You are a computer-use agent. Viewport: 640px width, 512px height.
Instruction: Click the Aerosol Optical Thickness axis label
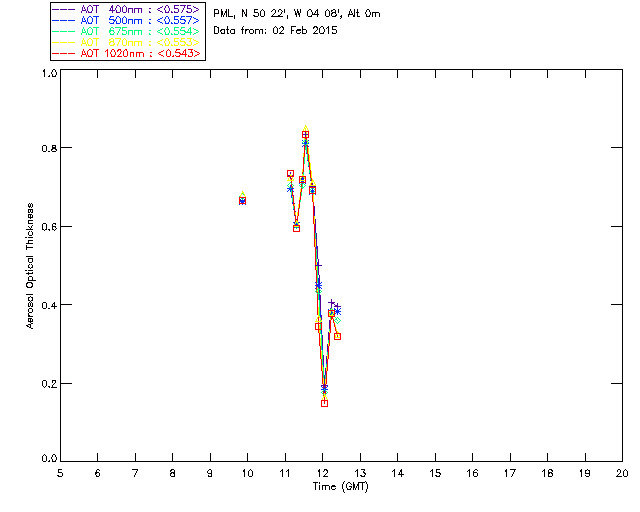click(30, 266)
